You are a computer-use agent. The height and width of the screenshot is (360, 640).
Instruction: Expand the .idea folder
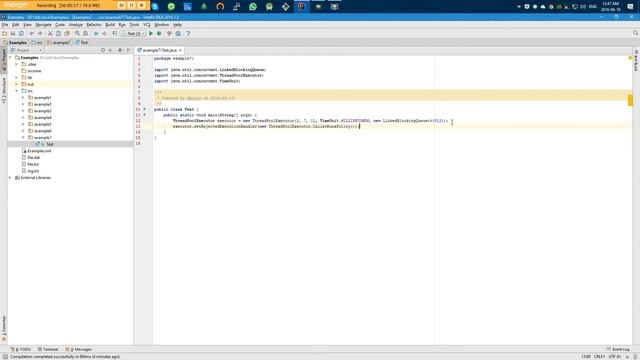pos(17,64)
